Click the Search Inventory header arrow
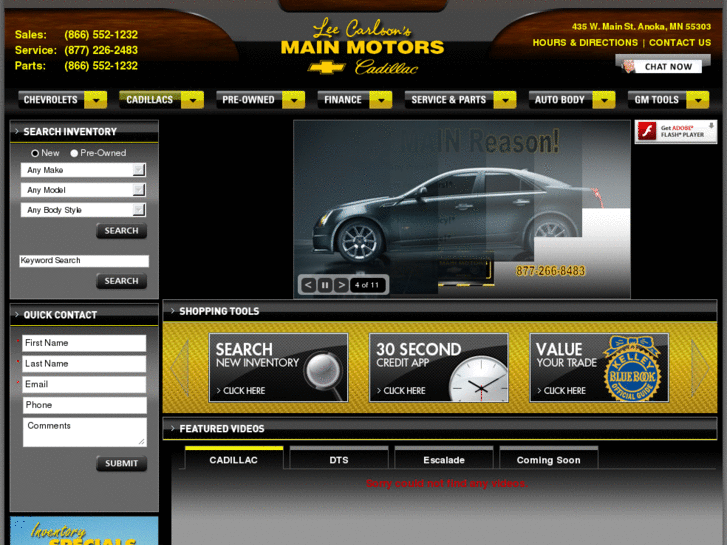Screen dimensions: 727x545 (17, 131)
